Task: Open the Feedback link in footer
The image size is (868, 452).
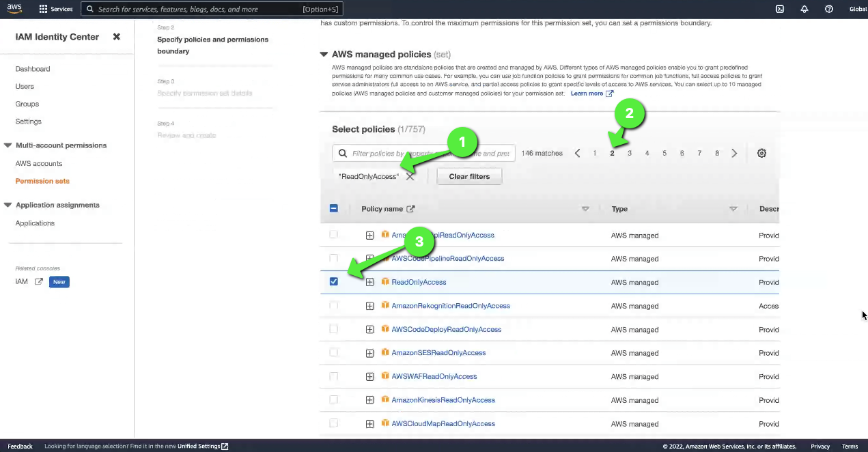Action: click(20, 447)
